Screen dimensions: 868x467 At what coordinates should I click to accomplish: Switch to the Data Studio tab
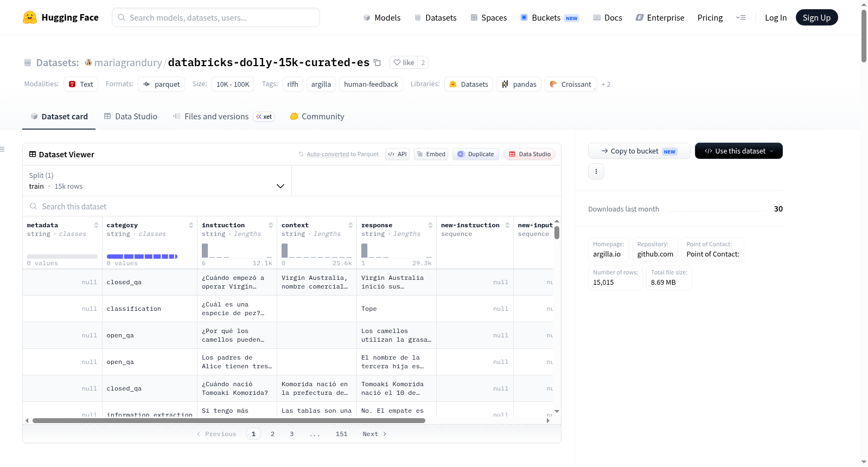click(x=131, y=117)
